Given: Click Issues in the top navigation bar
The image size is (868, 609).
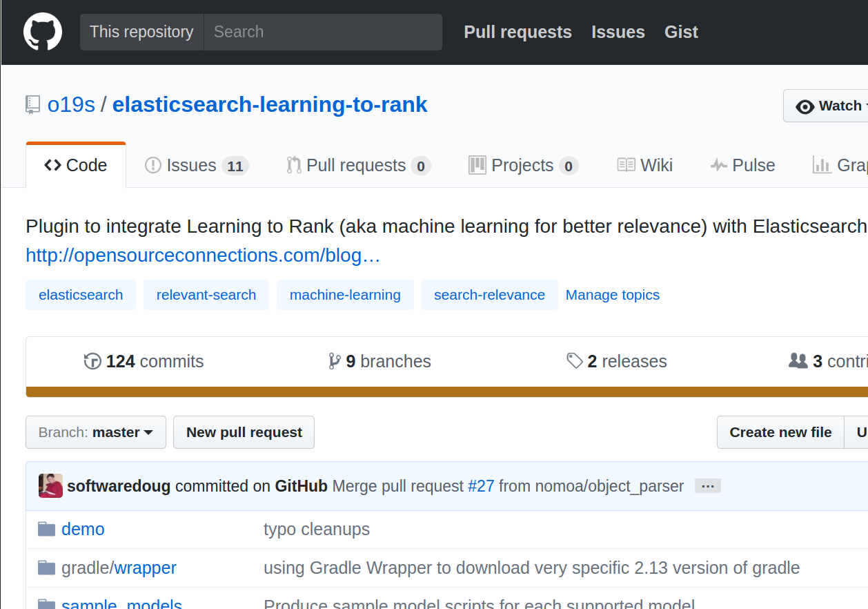Looking at the screenshot, I should [618, 32].
